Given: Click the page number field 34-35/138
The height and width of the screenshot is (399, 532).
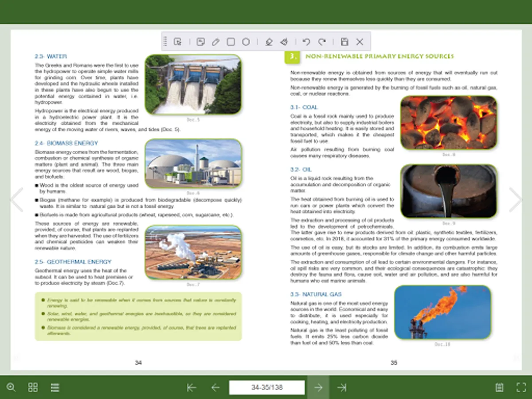Looking at the screenshot, I should click(267, 387).
